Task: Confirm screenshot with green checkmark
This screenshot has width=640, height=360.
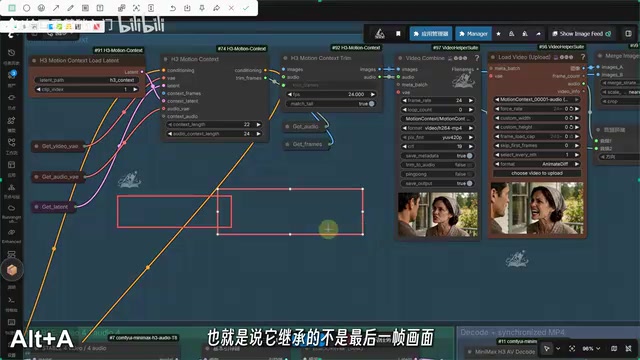Action: point(246,8)
